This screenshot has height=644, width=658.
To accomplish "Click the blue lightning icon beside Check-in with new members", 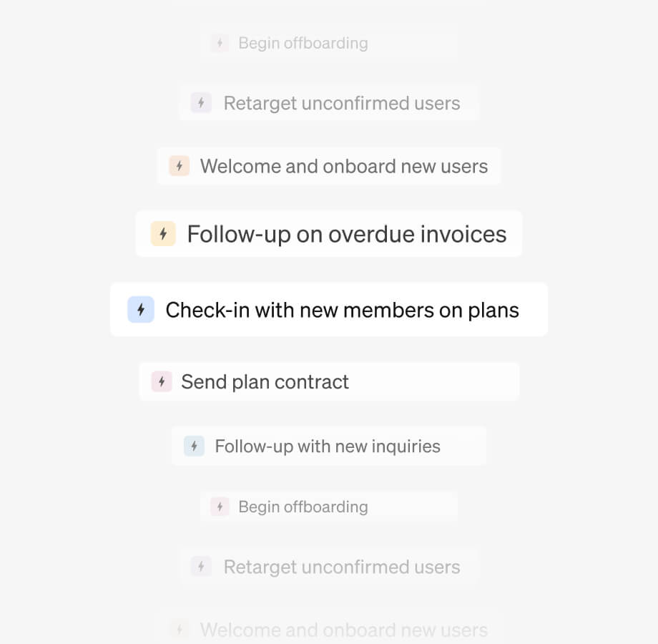I will (141, 310).
